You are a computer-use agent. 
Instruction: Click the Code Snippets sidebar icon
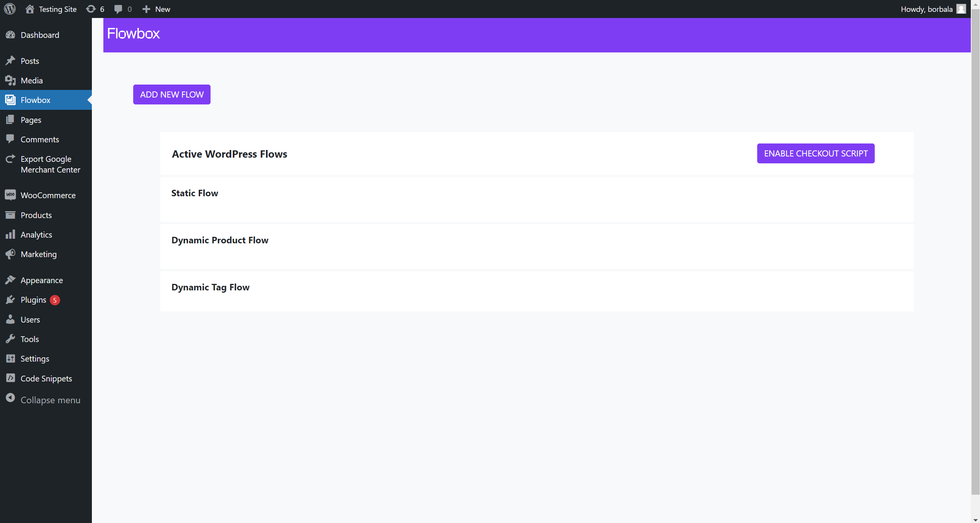10,378
